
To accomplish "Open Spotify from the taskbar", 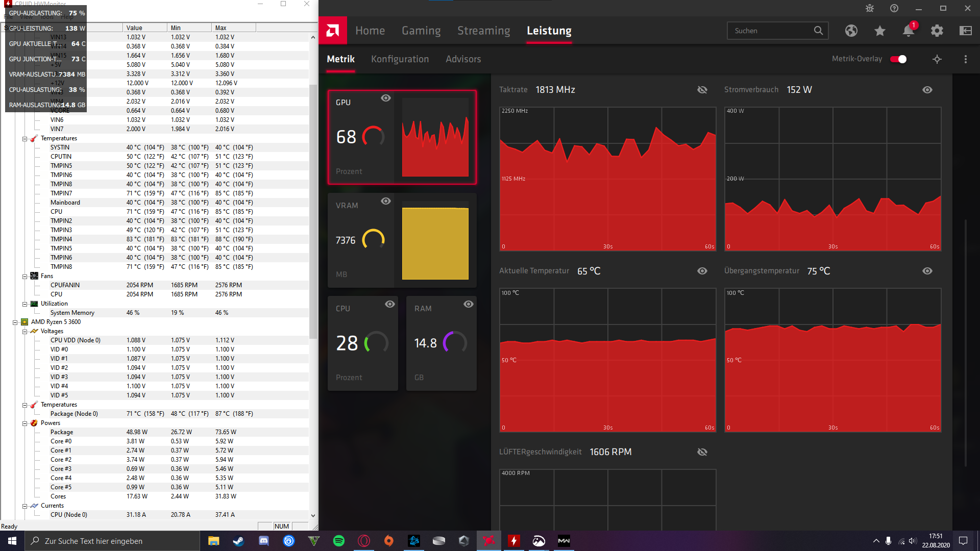I will pyautogui.click(x=338, y=541).
